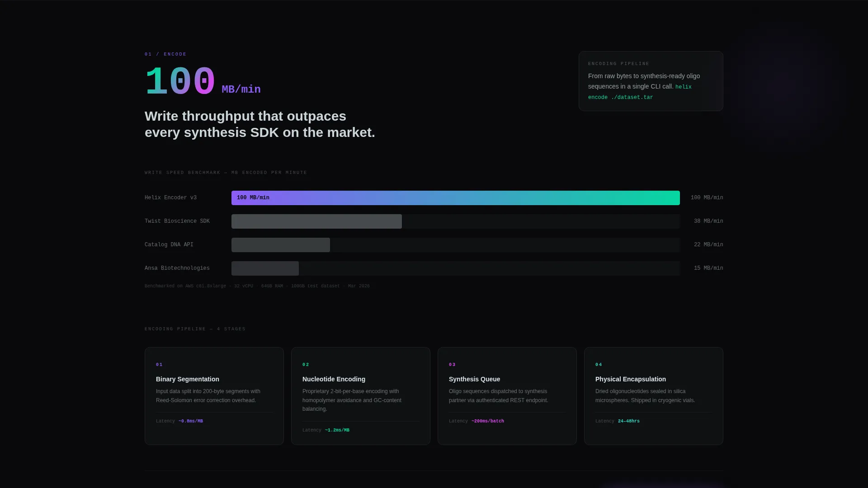Click the 'Helix Encoder v3' row label
The image size is (868, 488).
170,198
